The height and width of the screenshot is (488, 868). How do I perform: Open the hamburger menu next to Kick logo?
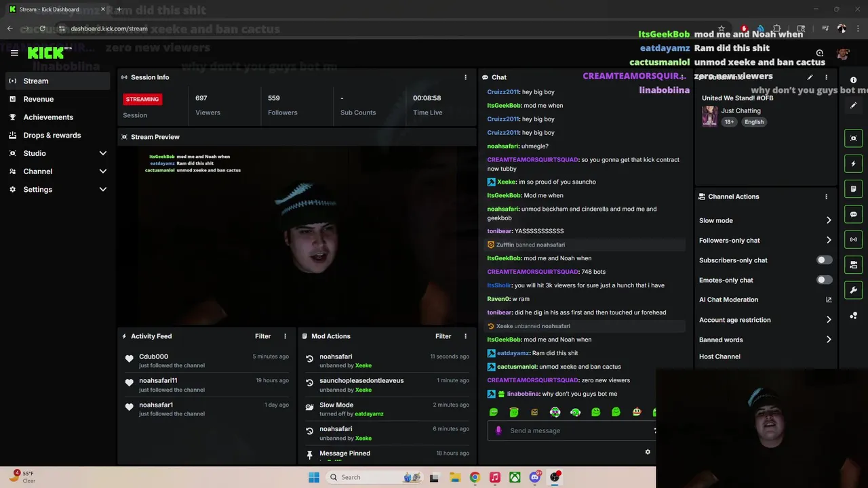click(x=14, y=53)
